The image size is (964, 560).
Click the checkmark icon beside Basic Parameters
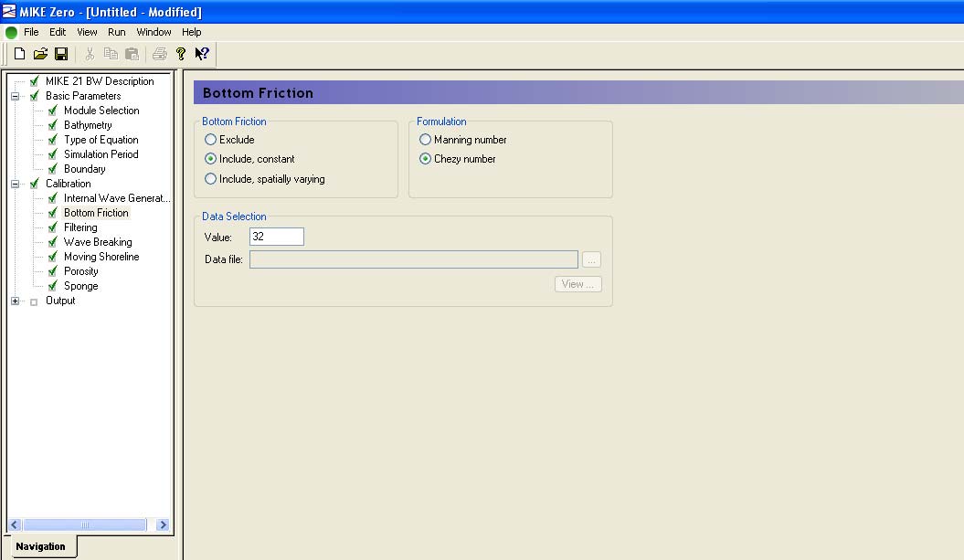pos(35,96)
